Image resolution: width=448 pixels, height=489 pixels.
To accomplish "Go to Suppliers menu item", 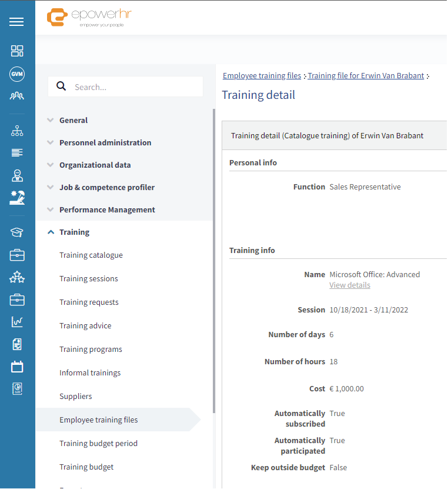I will coord(76,397).
